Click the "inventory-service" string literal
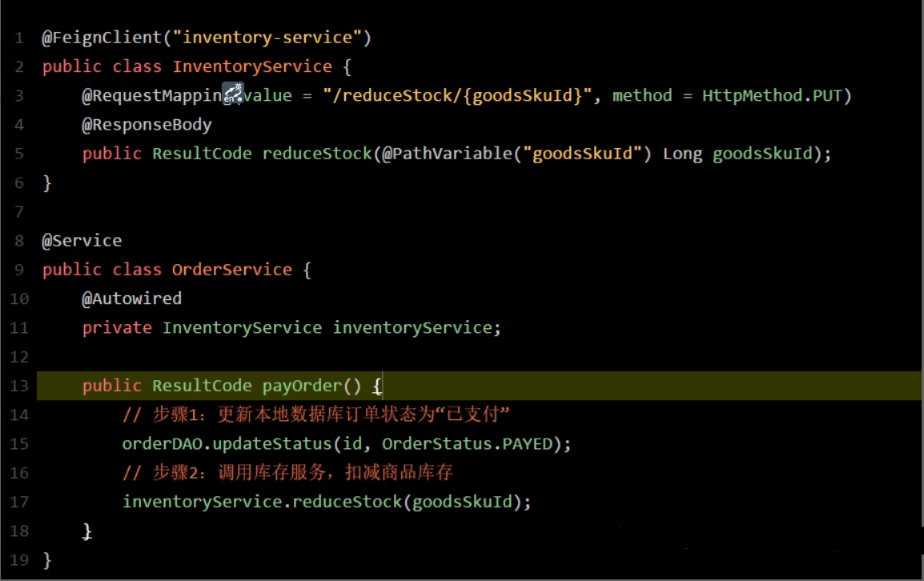924x581 pixels. pos(267,38)
